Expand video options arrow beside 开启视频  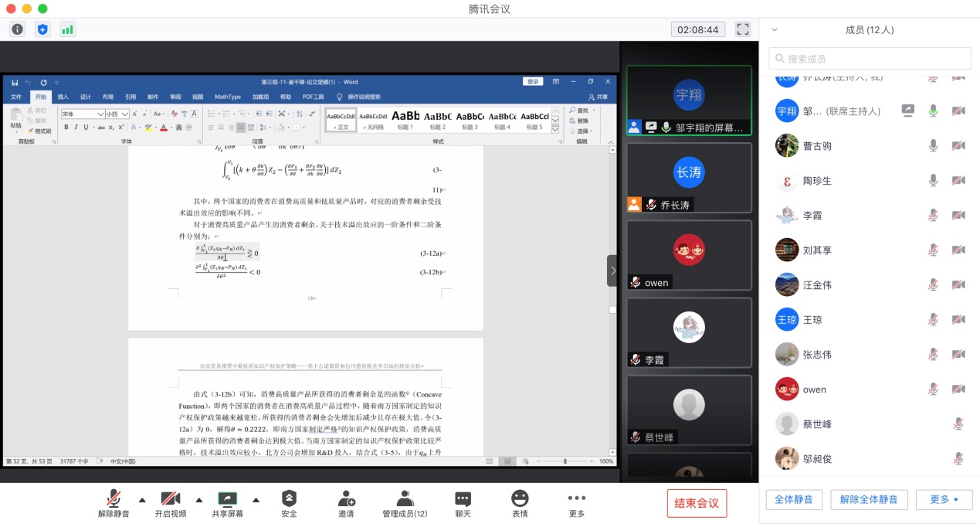pos(199,499)
